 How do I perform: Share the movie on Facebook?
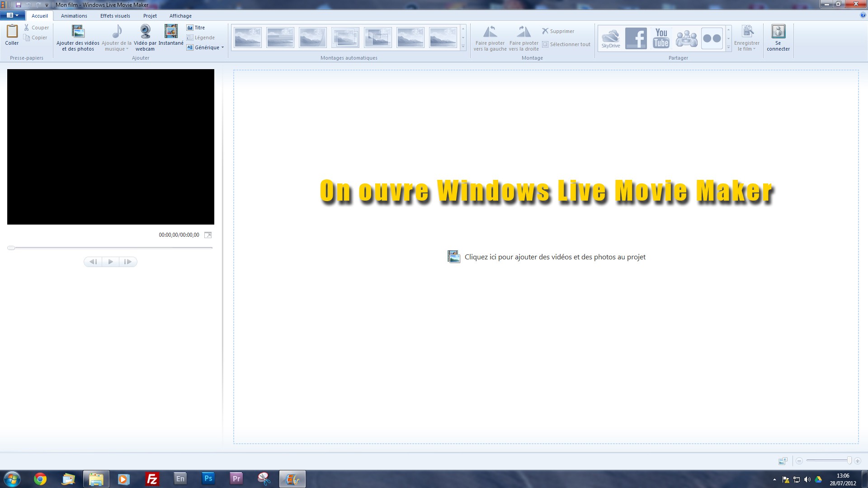(636, 38)
